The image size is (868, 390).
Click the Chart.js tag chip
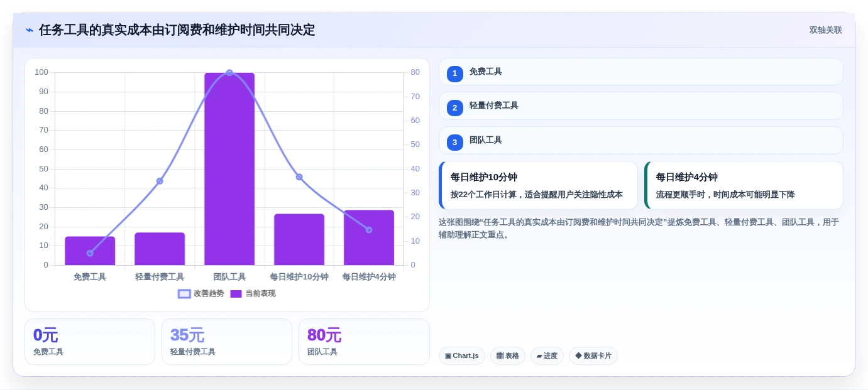[462, 355]
